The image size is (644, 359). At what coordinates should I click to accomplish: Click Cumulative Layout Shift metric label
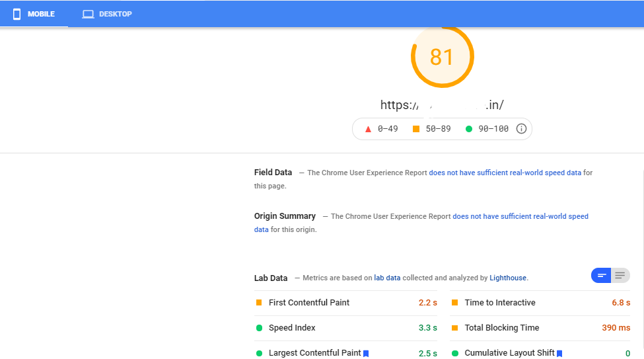[x=509, y=353]
